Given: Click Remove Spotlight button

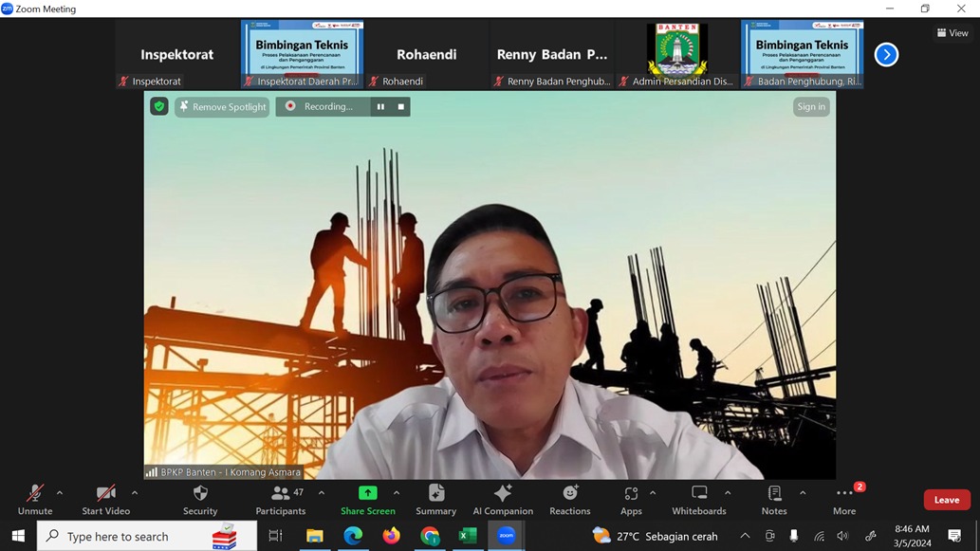Looking at the screenshot, I should [222, 107].
